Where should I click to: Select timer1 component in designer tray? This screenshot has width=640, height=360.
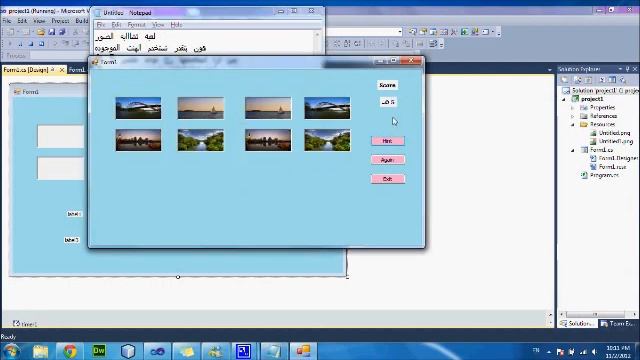pos(25,324)
